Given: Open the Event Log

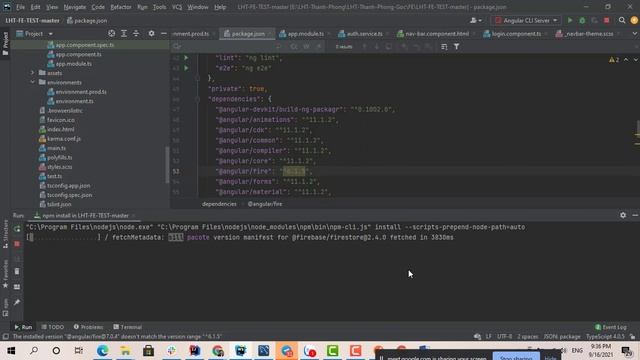Looking at the screenshot, I should [x=611, y=327].
